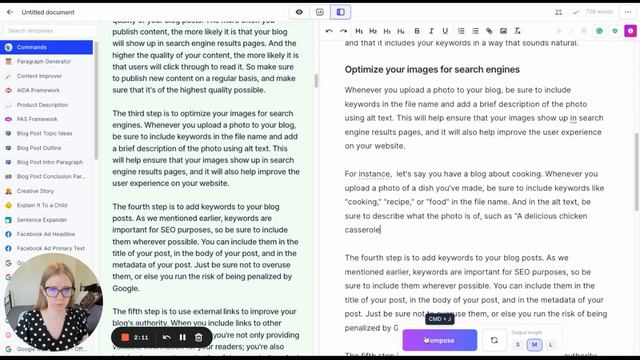The image size is (640, 360).
Task: Open Blog Post Outline template
Action: coord(47,148)
